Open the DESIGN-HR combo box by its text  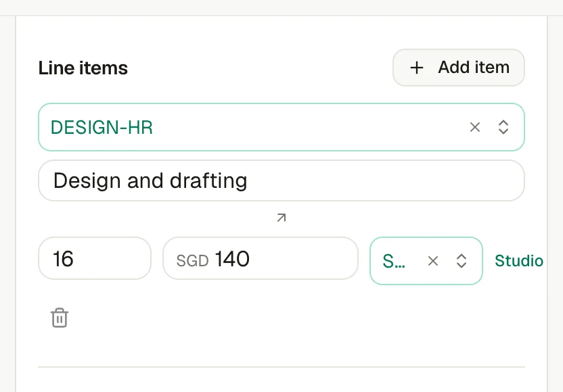(102, 127)
